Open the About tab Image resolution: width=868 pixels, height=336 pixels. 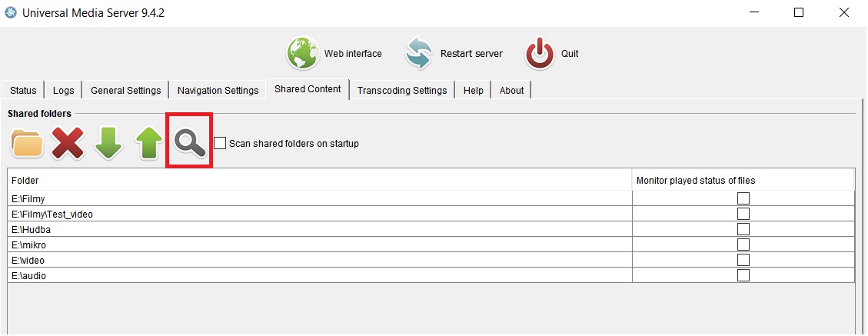pos(511,90)
